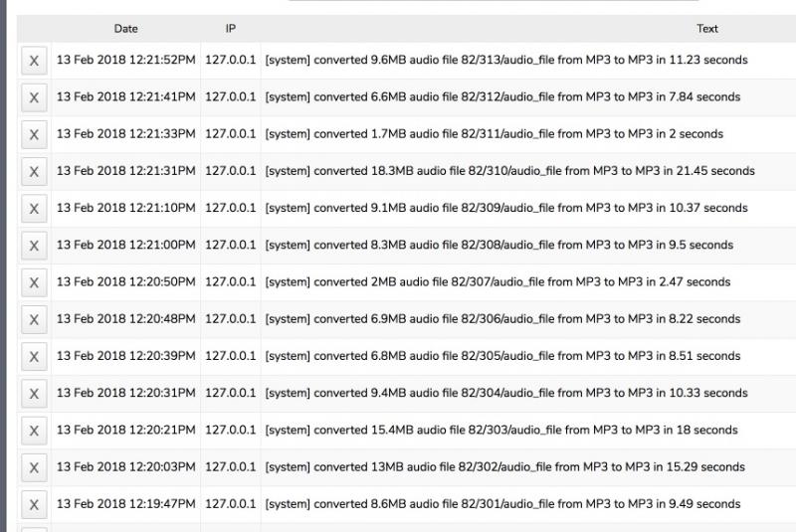796x532 pixels.
Task: Click the 127.0.0.1 IP in the 12:21:31PM row
Action: click(231, 171)
